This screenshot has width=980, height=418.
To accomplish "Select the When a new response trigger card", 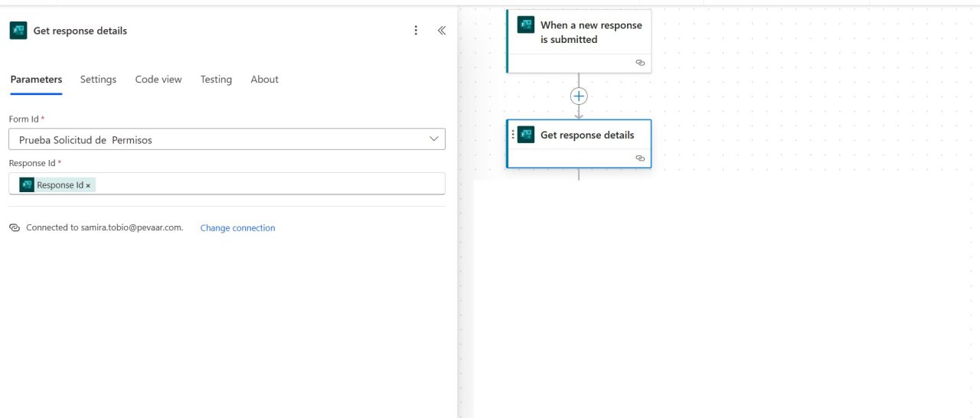I will point(590,32).
